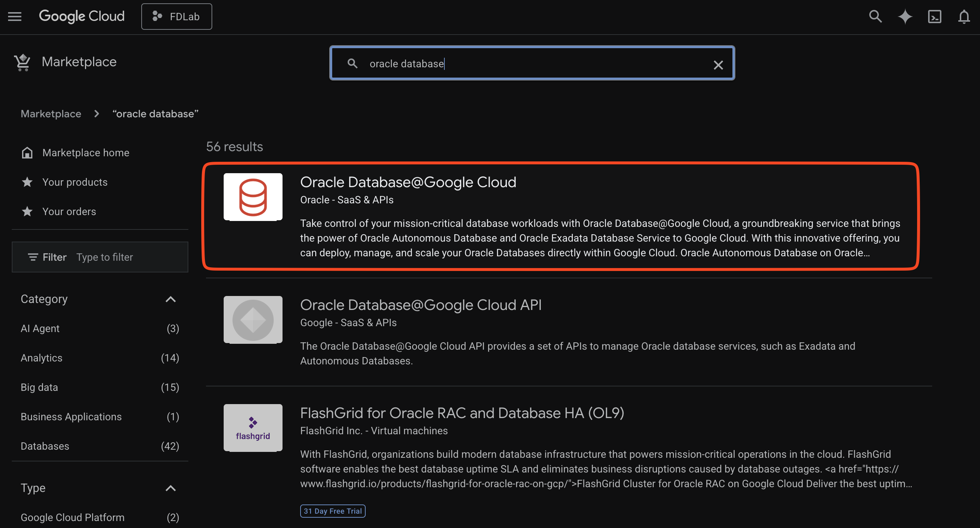The image size is (980, 528).
Task: Click the star icon next to Your products
Action: 27,182
